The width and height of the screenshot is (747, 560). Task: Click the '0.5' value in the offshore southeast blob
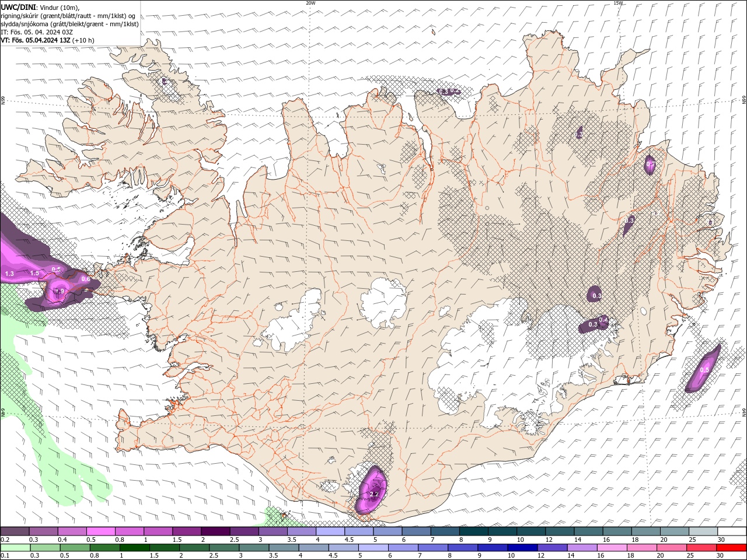704,370
